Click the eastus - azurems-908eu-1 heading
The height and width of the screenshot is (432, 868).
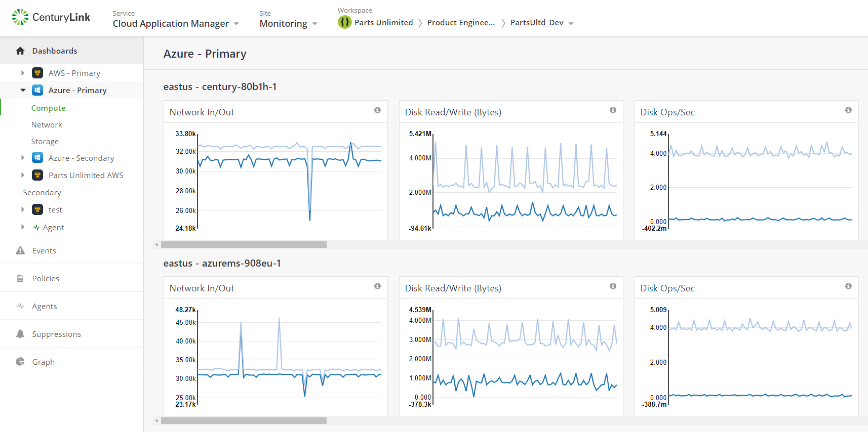click(x=222, y=263)
